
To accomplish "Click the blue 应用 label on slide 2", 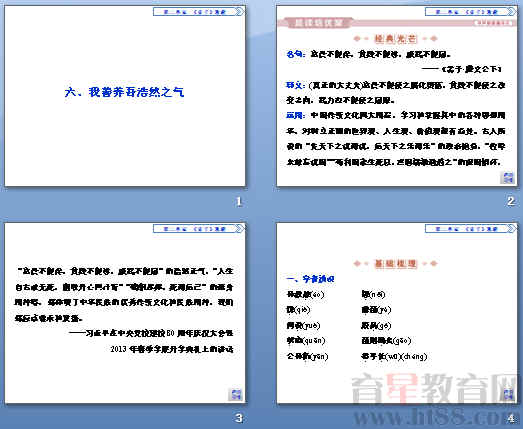I will pyautogui.click(x=296, y=115).
